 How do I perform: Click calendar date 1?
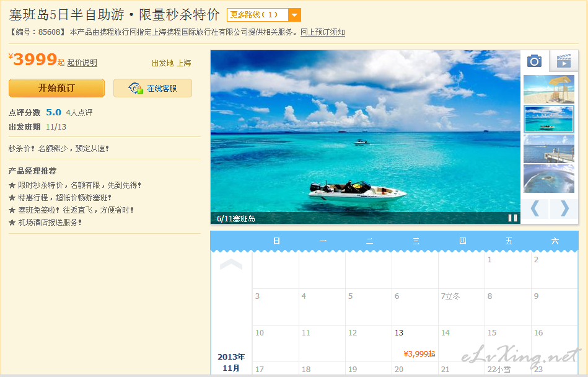489,260
